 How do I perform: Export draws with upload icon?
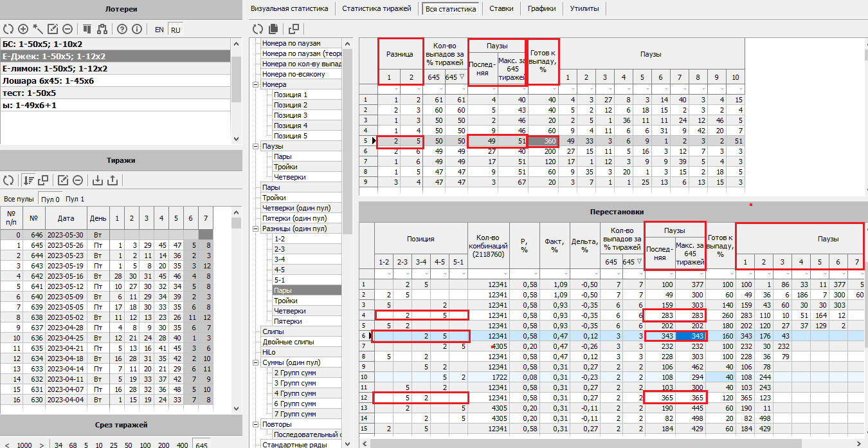pos(113,180)
